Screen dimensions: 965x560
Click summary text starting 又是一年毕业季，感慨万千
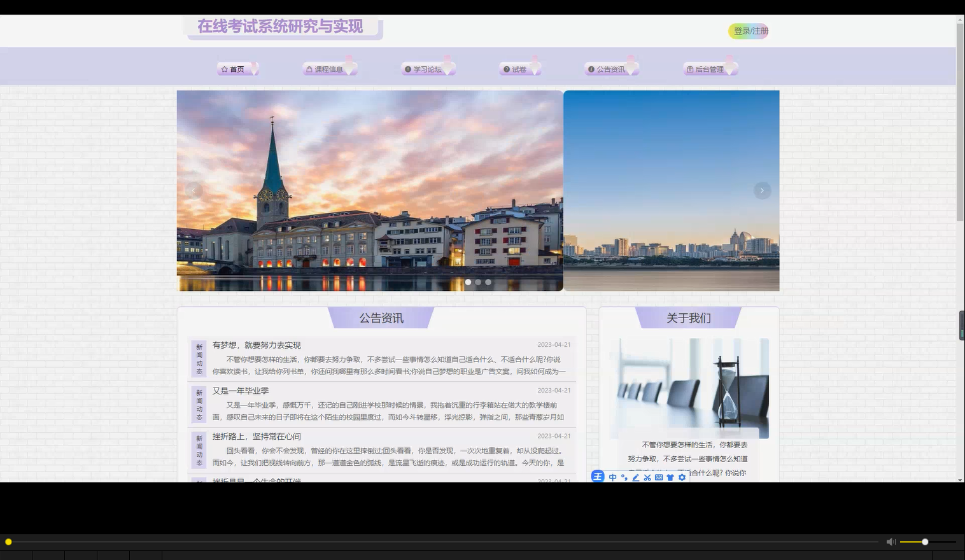[x=388, y=411]
